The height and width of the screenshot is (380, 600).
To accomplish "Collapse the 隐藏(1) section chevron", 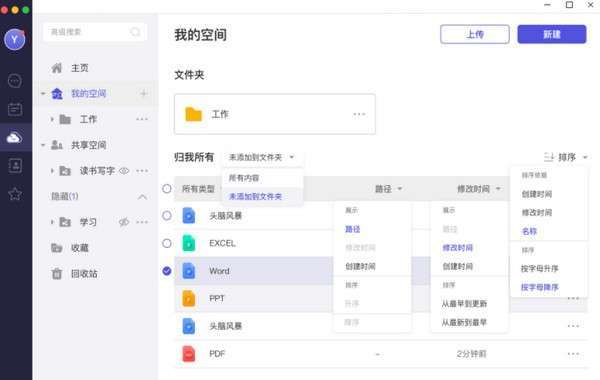I will pos(142,197).
